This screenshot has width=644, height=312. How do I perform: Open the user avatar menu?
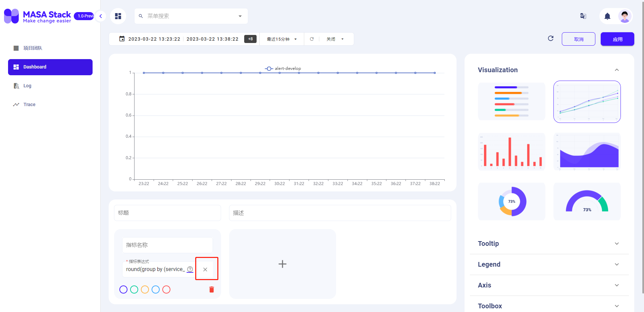(625, 16)
